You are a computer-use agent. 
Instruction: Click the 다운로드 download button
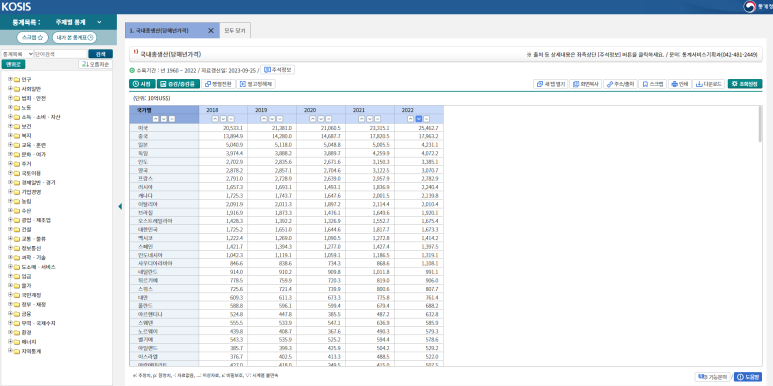708,84
